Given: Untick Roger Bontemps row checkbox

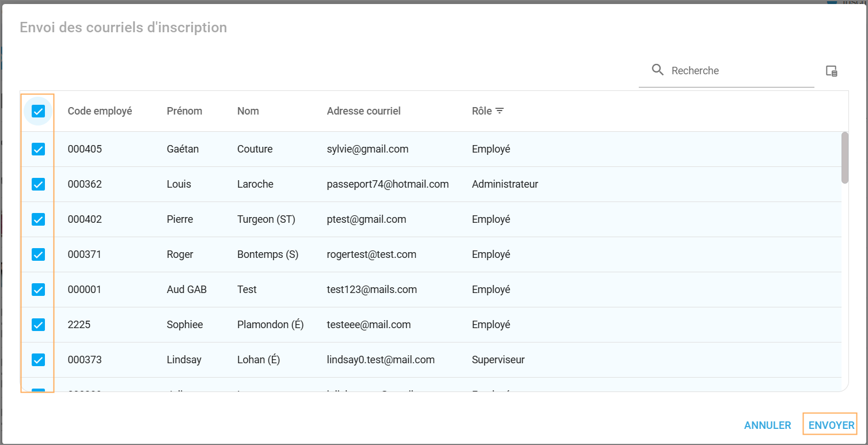Looking at the screenshot, I should pyautogui.click(x=38, y=254).
